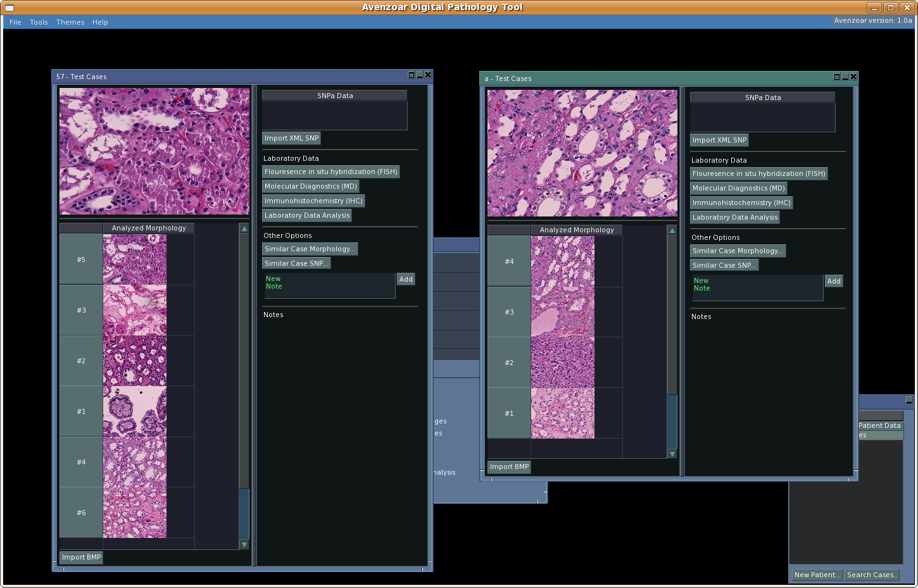Click the New Note text field in case a
Image resolution: width=918 pixels, height=588 pixels.
point(757,288)
